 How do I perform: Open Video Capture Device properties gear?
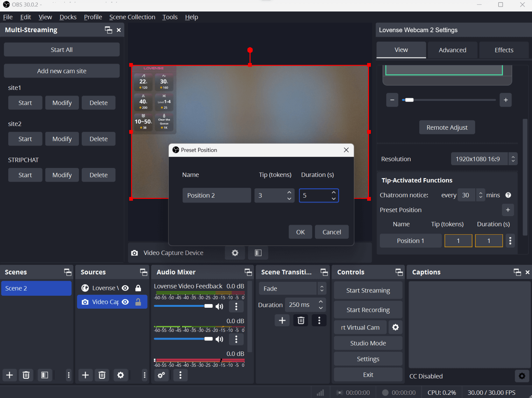[235, 253]
